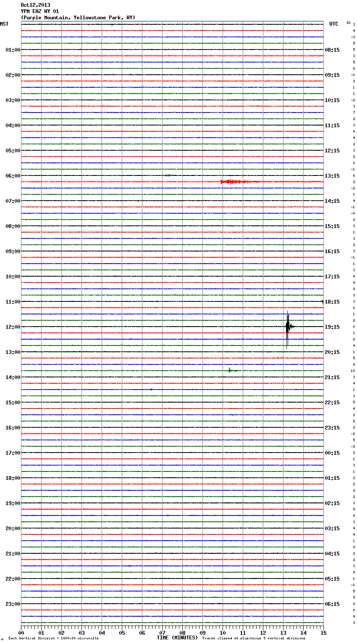The image size is (357, 644).
Task: Click the 10:15 UTC time label
Action: (x=332, y=100)
